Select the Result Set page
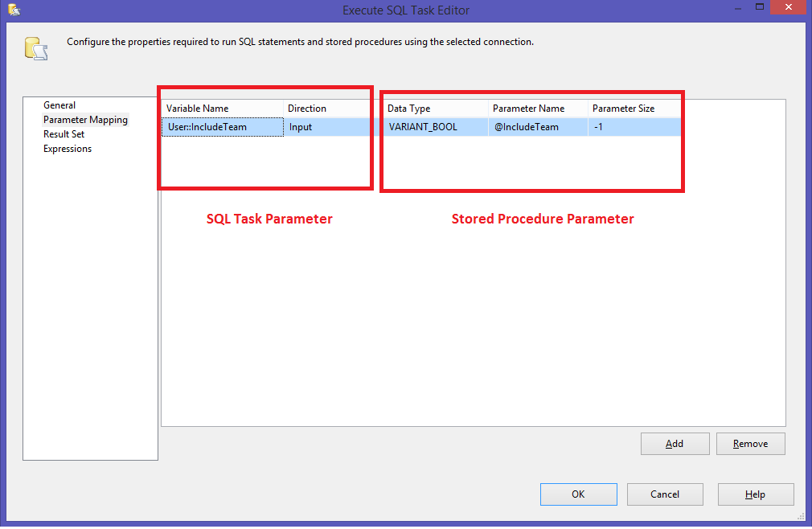Image resolution: width=812 pixels, height=529 pixels. pos(64,133)
